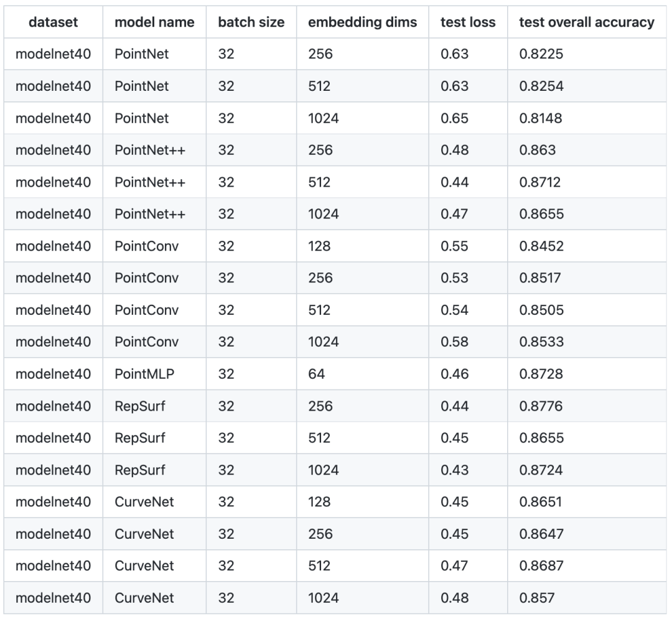Click embedding dims 128 in CurveNet row
This screenshot has height=619, width=672.
pyautogui.click(x=319, y=501)
